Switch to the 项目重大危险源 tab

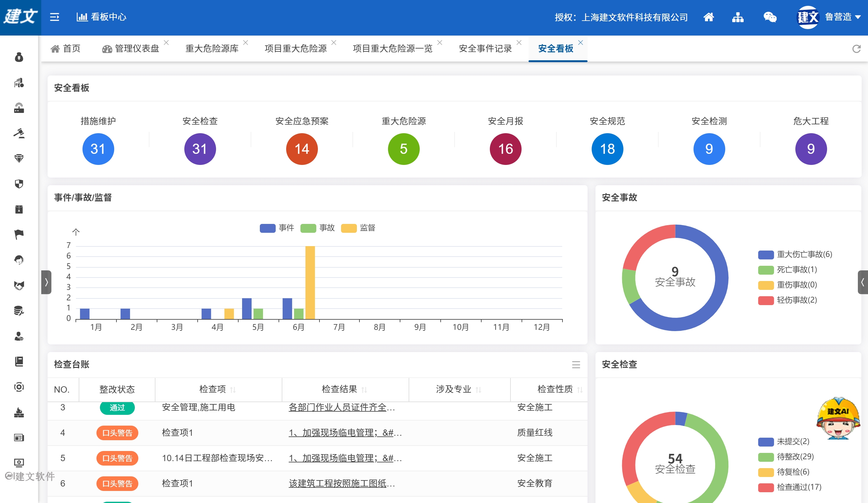(296, 49)
